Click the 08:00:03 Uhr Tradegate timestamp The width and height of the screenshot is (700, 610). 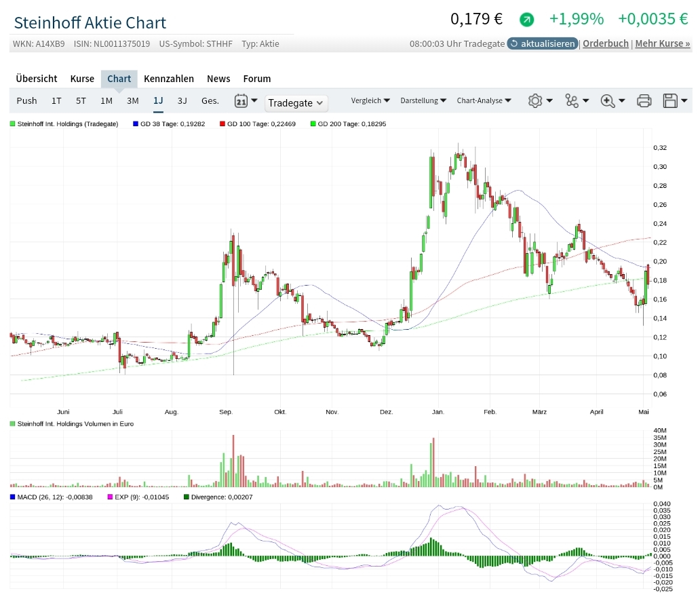point(457,43)
